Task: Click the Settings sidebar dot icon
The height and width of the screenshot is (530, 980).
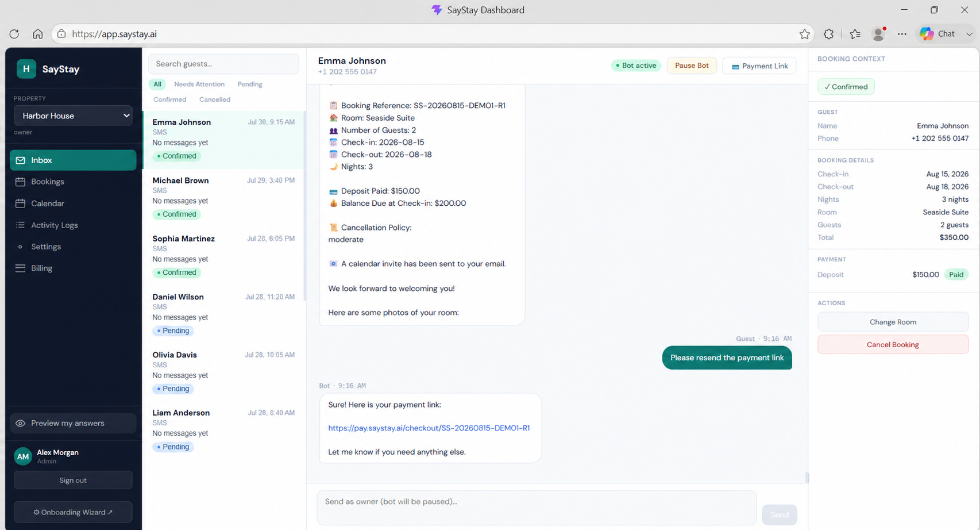Action: point(21,247)
